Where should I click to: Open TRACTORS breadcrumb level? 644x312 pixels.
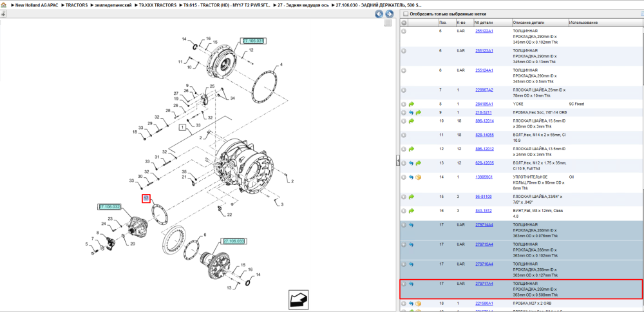point(77,5)
